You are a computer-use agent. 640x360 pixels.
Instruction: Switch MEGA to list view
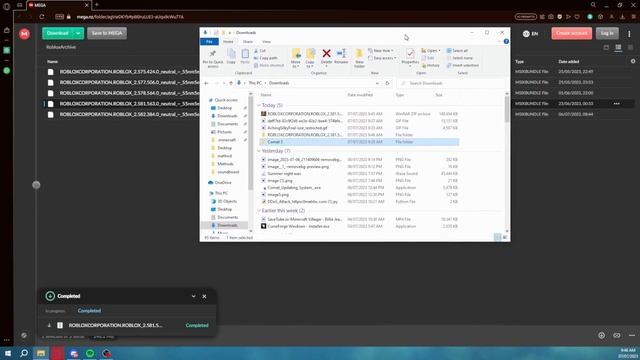pyautogui.click(x=618, y=48)
